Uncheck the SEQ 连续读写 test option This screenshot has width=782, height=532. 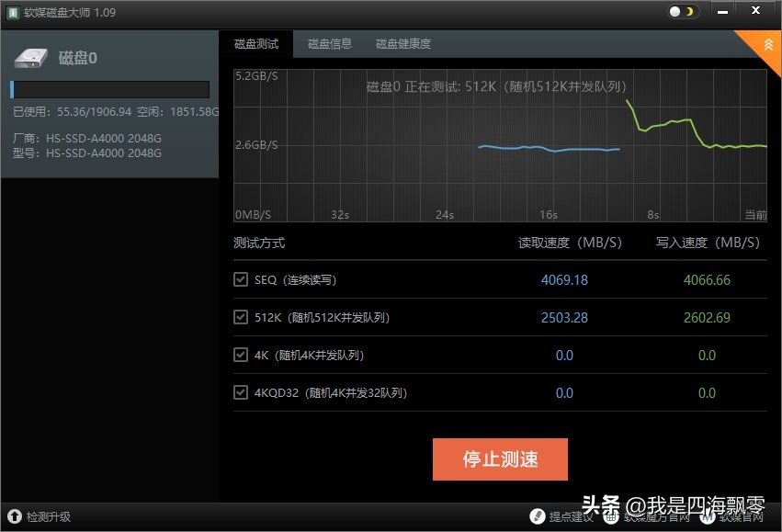240,279
